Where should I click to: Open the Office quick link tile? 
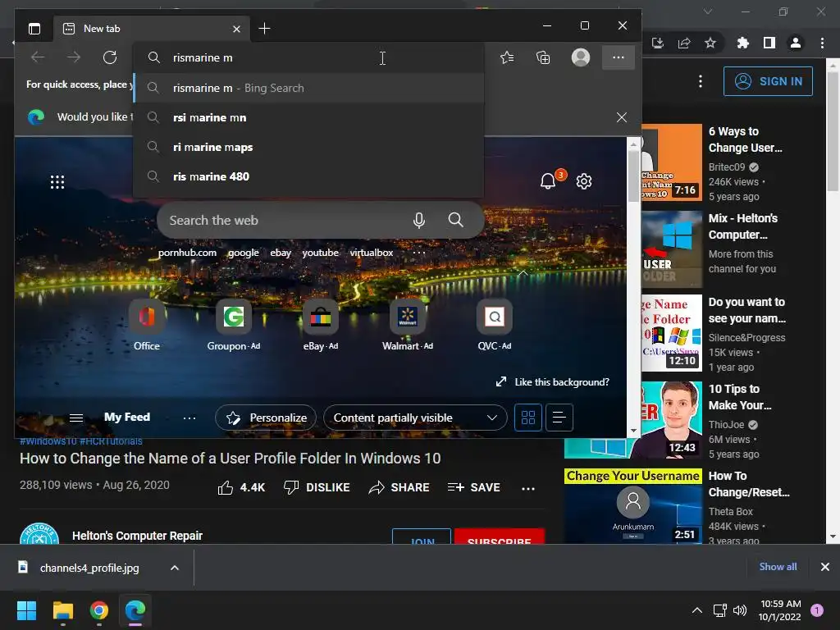[147, 325]
